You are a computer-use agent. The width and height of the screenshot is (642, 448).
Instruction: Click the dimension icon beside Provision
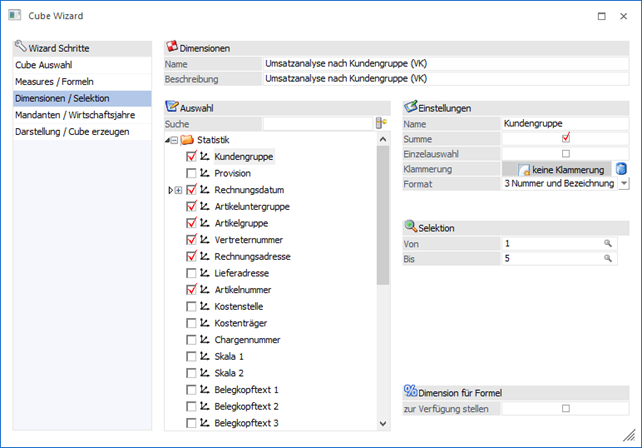pos(205,174)
